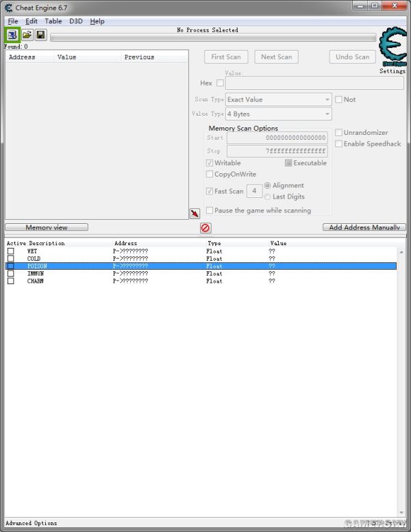Image resolution: width=411 pixels, height=532 pixels.
Task: Activate the IMMUN entry checkbox
Action: click(11, 273)
